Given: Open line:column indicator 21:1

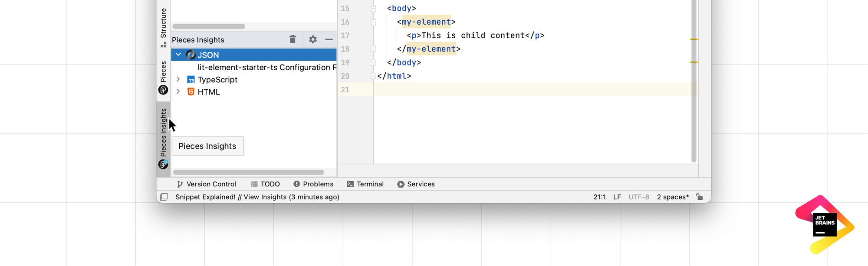Looking at the screenshot, I should pos(599,197).
